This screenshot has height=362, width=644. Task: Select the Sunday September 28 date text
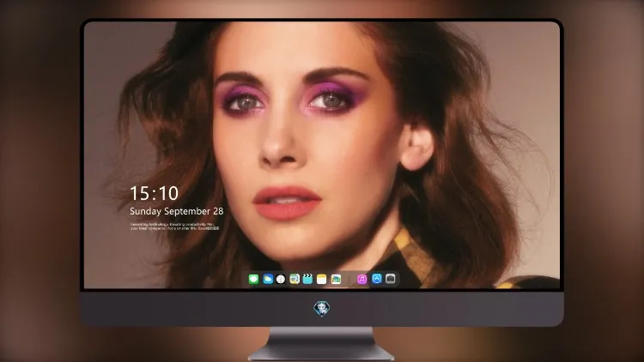177,211
